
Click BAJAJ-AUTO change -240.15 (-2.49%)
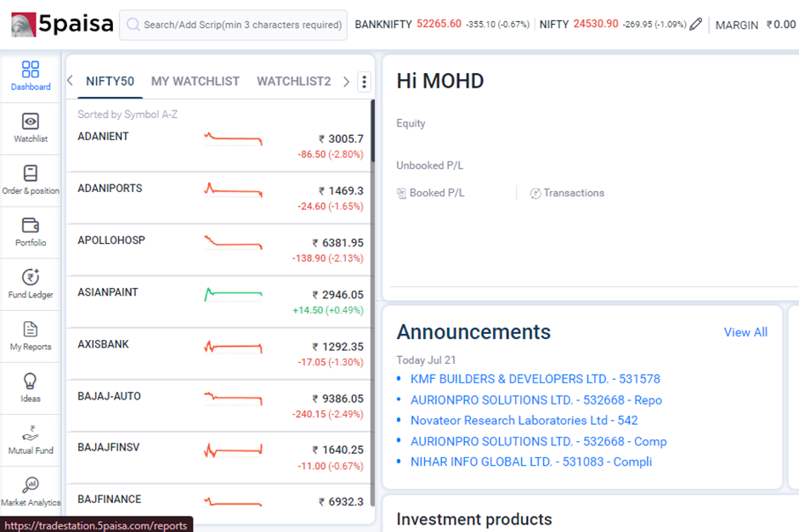coord(327,414)
